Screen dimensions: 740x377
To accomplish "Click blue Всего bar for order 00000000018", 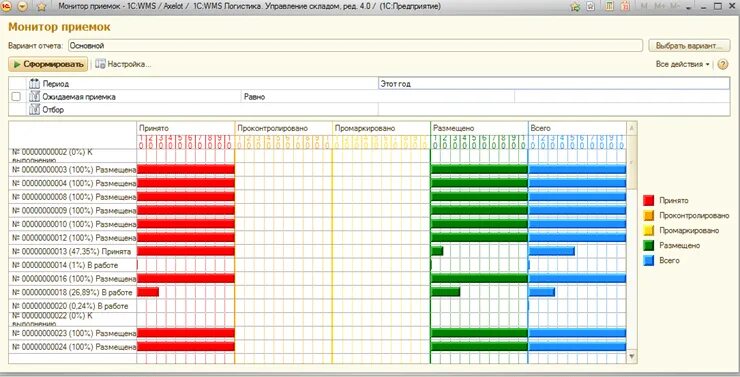I will click(542, 292).
